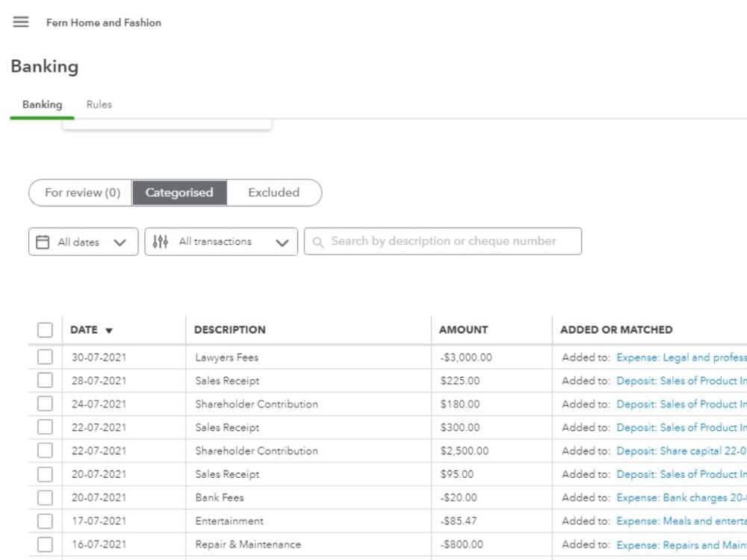The width and height of the screenshot is (747, 560).
Task: Switch to the Rules tab
Action: pos(99,105)
